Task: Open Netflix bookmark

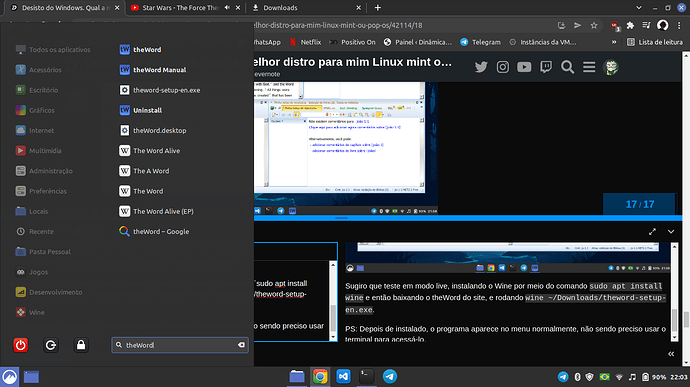Action: tap(305, 42)
